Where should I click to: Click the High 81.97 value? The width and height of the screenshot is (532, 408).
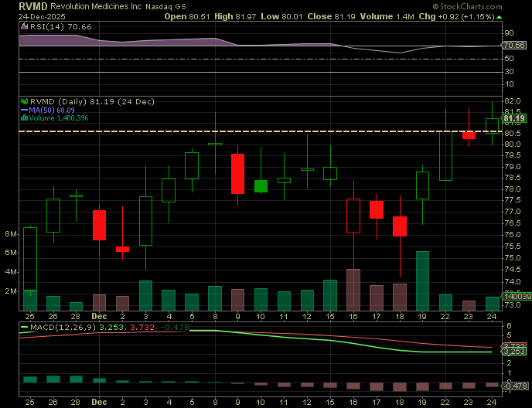[x=235, y=17]
